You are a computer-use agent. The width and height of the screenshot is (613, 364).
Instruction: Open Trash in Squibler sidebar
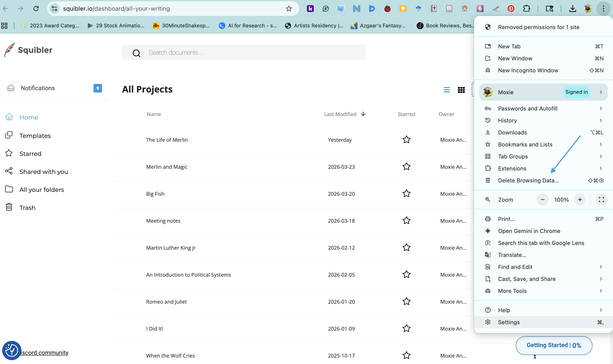point(27,207)
